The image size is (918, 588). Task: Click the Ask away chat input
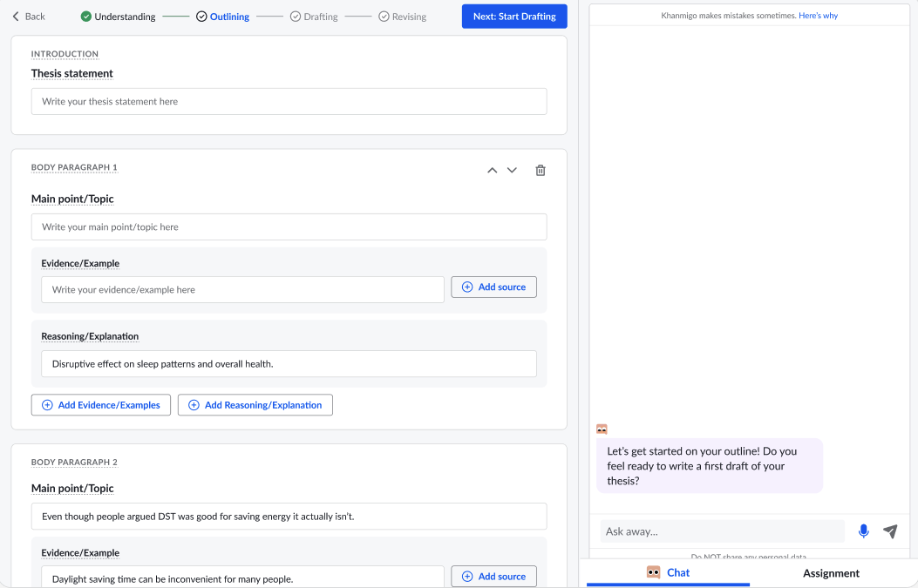coord(723,531)
